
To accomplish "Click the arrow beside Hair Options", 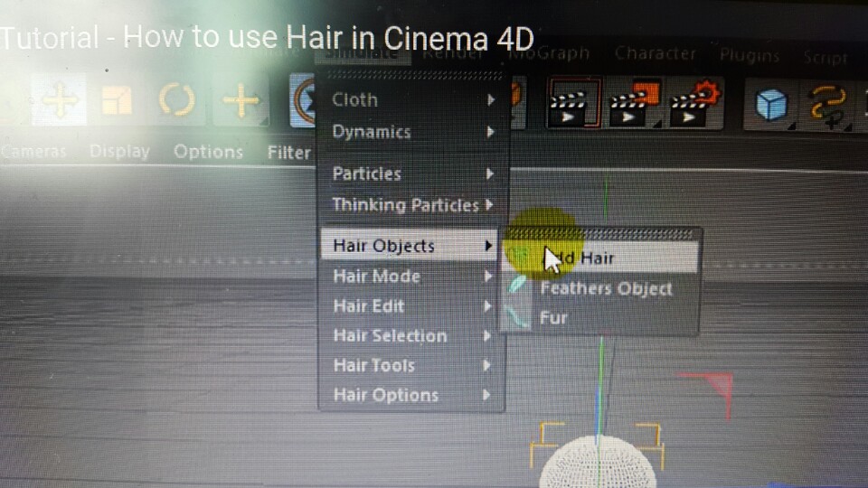I will (x=486, y=395).
